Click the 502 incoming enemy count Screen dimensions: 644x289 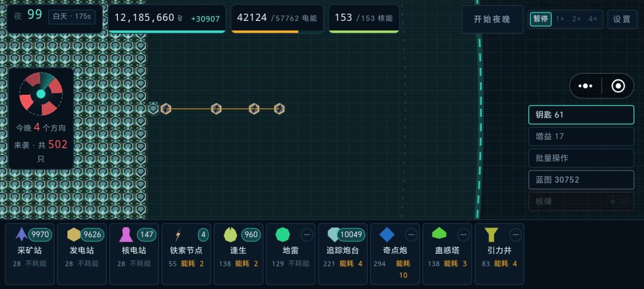coord(58,144)
